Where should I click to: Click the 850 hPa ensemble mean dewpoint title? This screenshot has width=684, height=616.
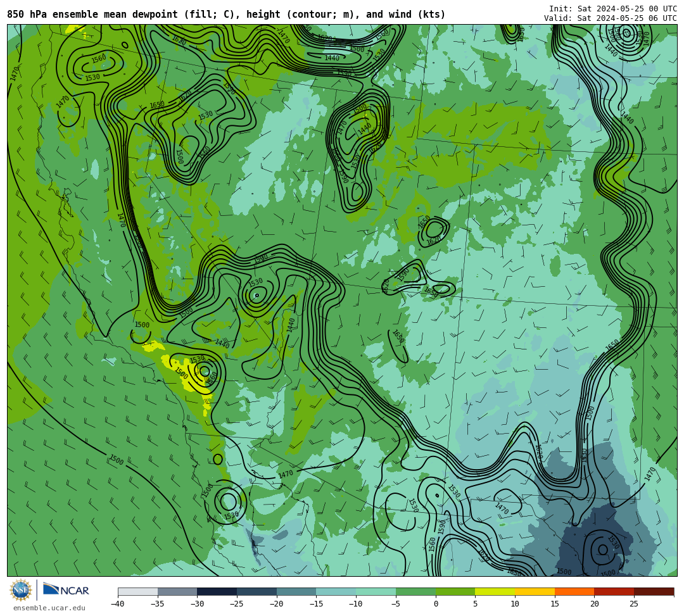[x=226, y=15]
